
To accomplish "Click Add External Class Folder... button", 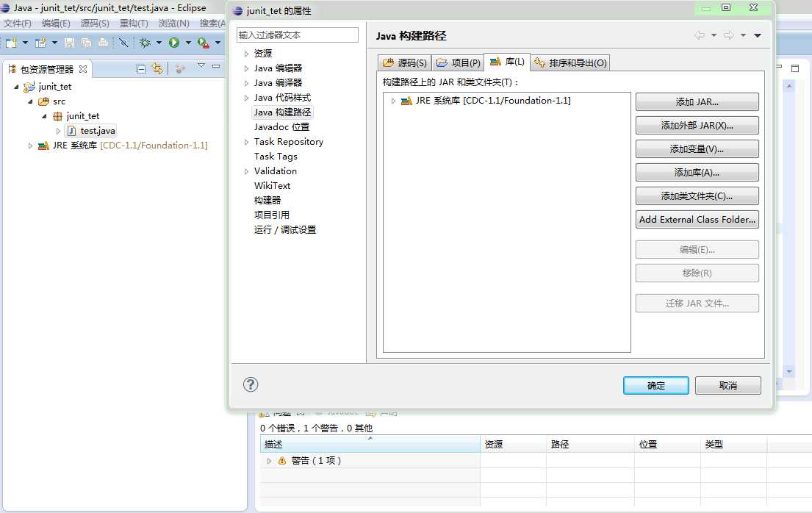I will [x=697, y=219].
